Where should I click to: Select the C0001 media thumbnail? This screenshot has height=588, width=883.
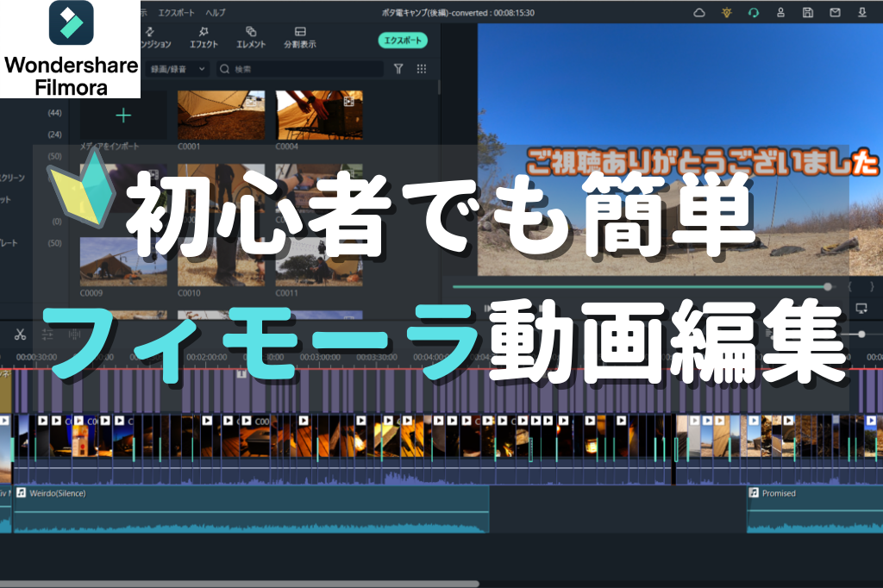tap(222, 115)
